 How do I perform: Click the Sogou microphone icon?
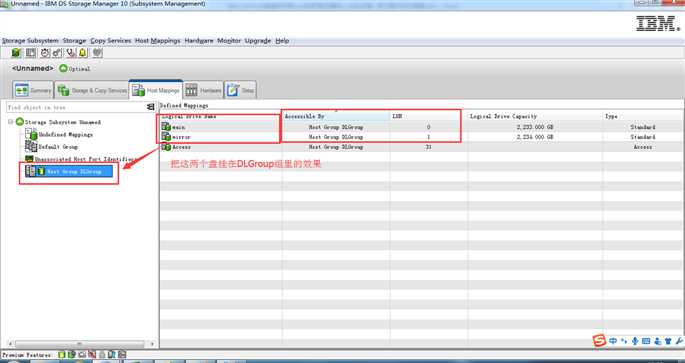click(635, 341)
